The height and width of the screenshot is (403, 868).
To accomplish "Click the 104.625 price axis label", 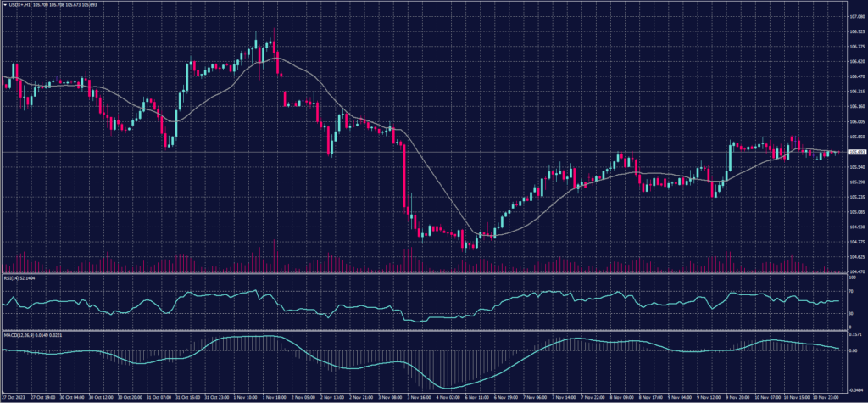I will tap(854, 257).
